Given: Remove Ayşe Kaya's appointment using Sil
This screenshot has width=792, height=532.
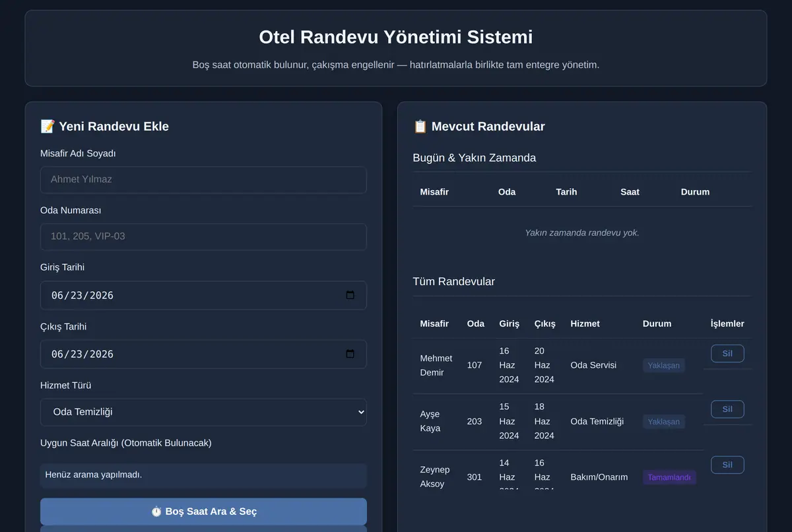Looking at the screenshot, I should [x=727, y=409].
